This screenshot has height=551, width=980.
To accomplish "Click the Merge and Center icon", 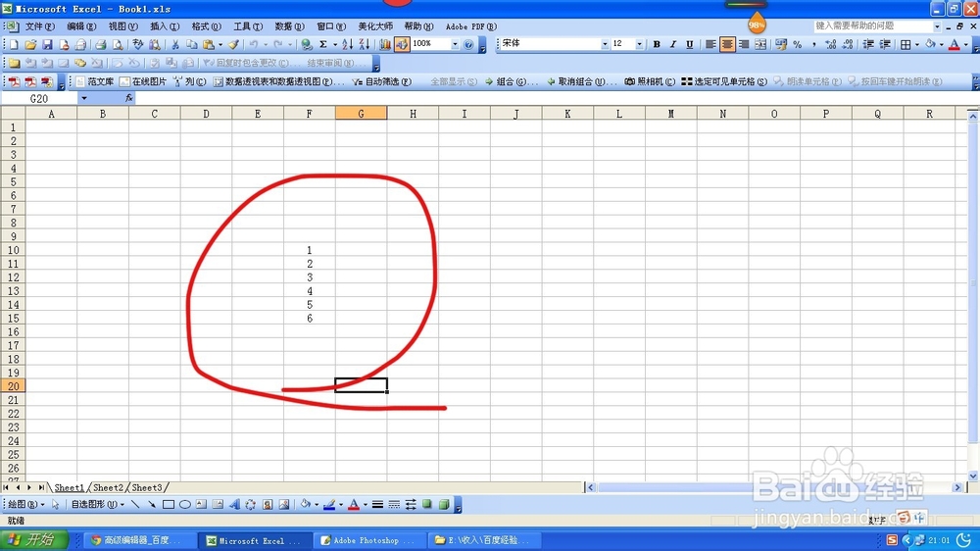I will click(x=760, y=44).
